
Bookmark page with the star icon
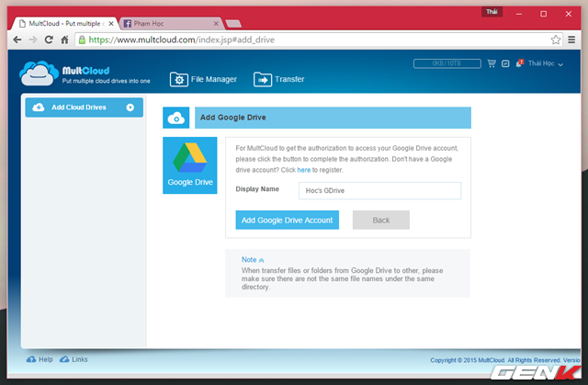(556, 40)
